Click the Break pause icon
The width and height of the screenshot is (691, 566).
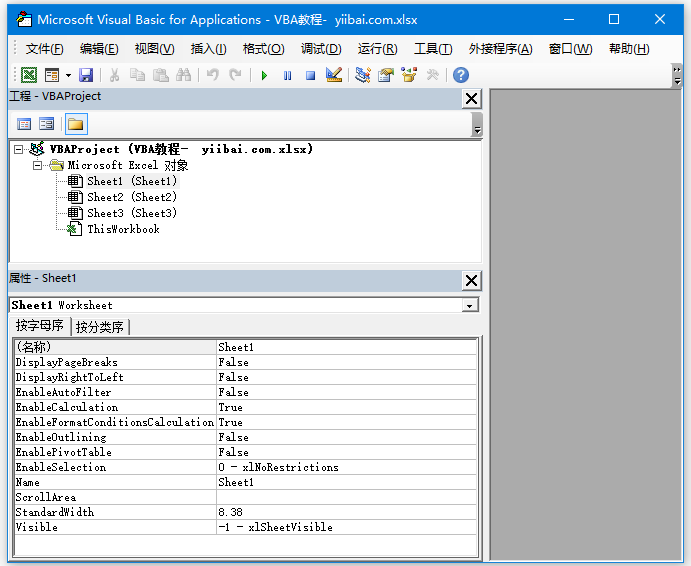[x=287, y=75]
